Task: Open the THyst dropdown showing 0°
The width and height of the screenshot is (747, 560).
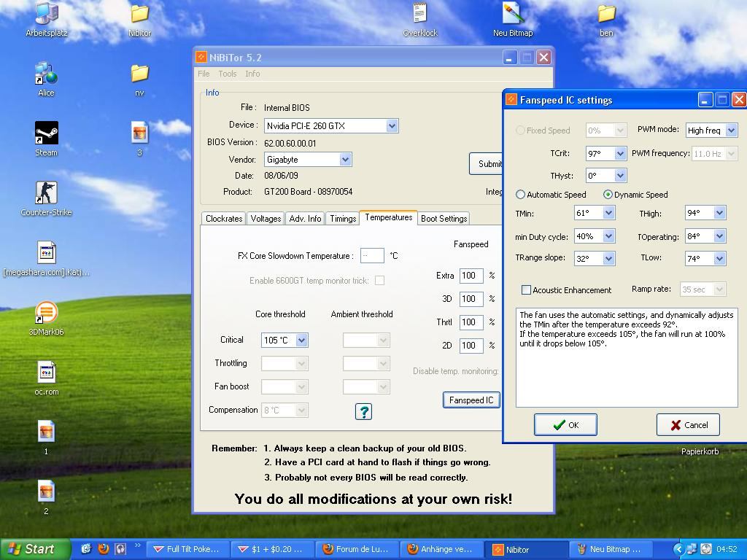Action: (x=606, y=175)
